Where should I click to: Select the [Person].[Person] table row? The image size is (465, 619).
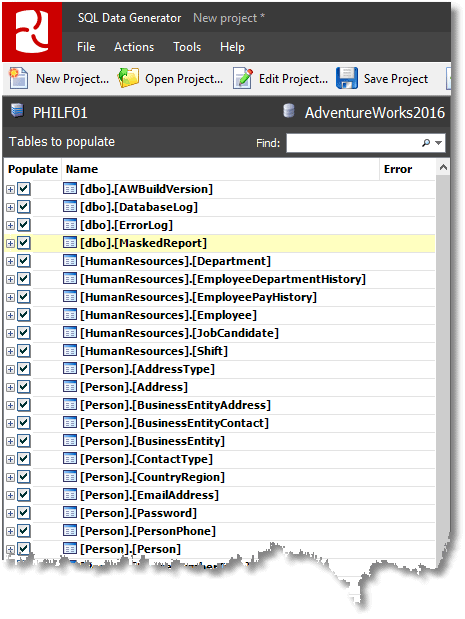tap(220, 549)
